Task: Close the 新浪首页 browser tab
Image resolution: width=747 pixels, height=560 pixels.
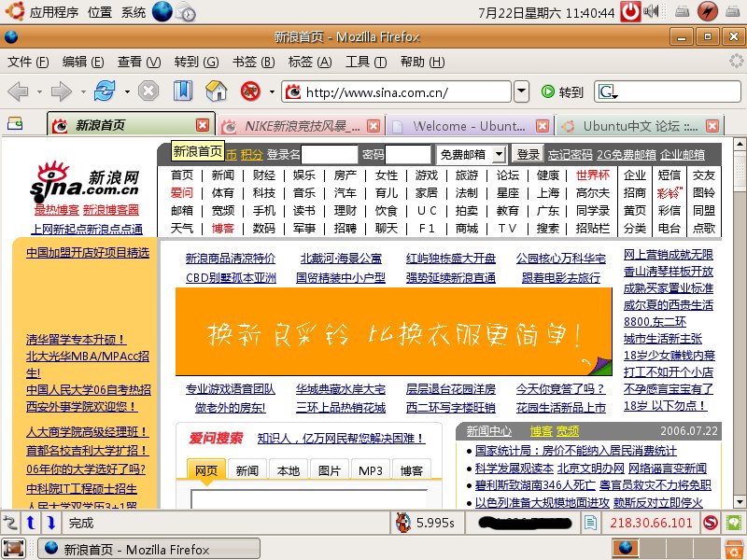Action: tap(203, 125)
